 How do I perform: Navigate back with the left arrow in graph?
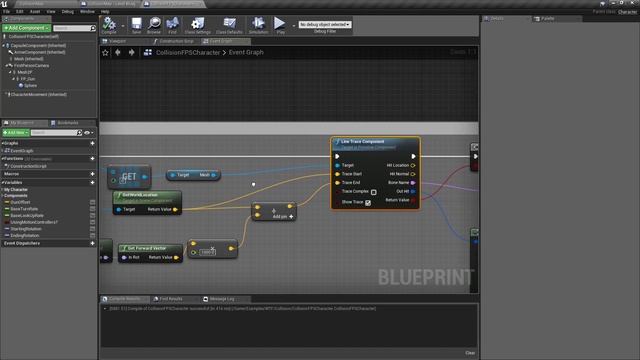118,52
